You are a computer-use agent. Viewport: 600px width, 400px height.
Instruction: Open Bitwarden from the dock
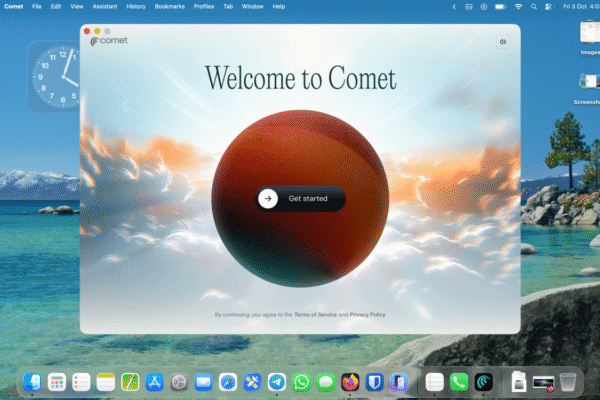375,382
